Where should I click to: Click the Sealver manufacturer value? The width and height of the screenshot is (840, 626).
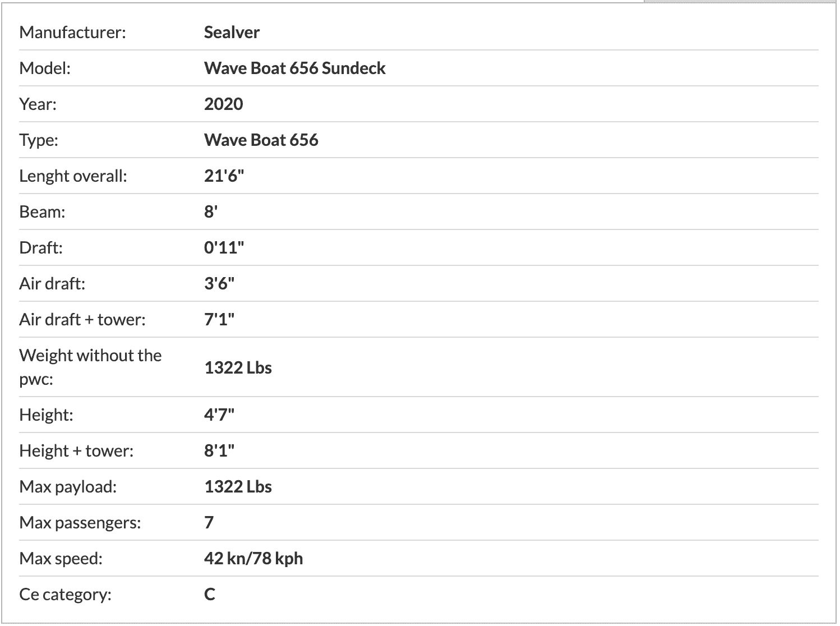[232, 32]
